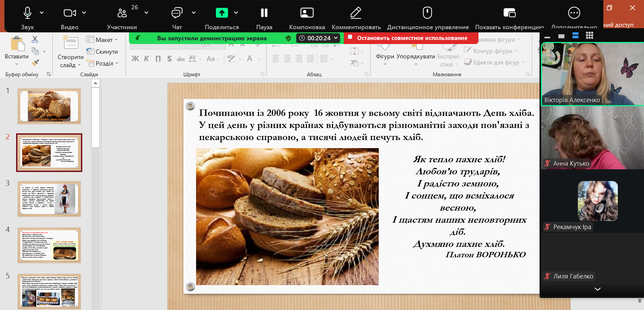The width and height of the screenshot is (644, 310).
Task: Open the Упорядкувати arrange menu
Action: point(416,56)
